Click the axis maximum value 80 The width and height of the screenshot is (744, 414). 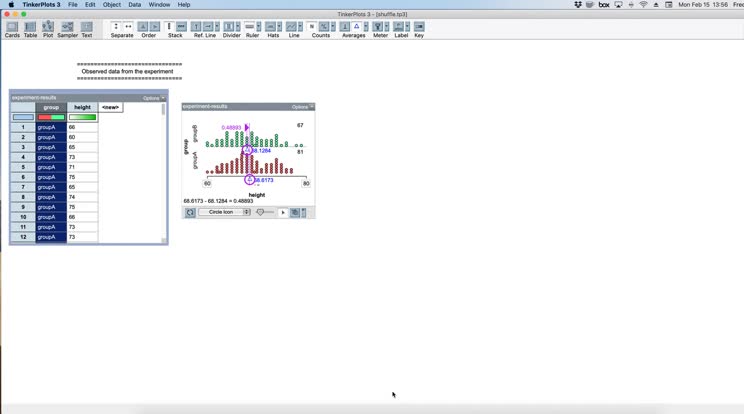306,184
